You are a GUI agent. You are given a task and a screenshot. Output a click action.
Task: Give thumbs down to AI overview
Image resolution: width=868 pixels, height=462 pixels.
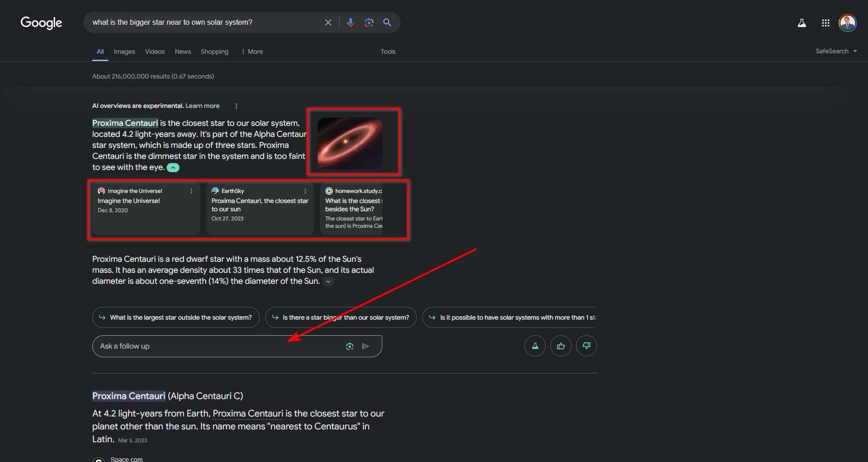click(x=586, y=346)
